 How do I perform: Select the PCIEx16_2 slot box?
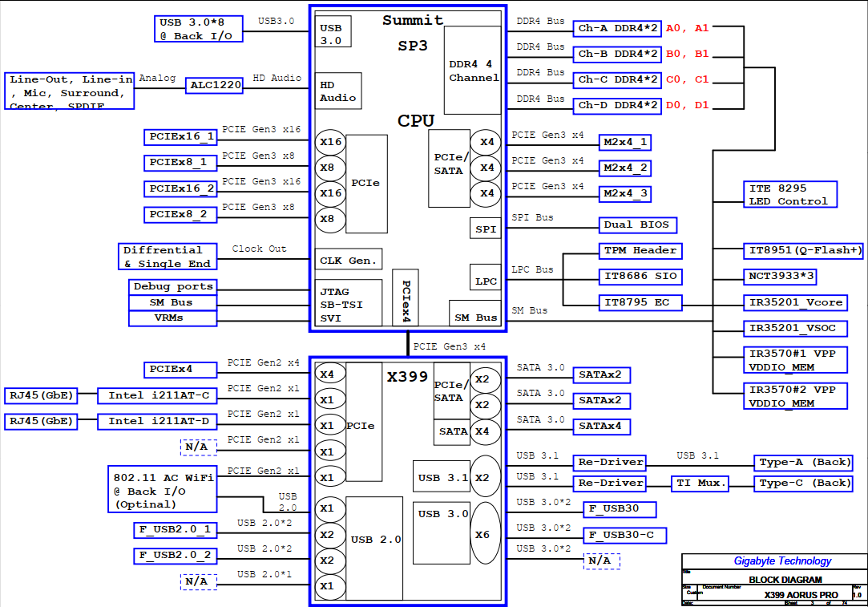(180, 189)
